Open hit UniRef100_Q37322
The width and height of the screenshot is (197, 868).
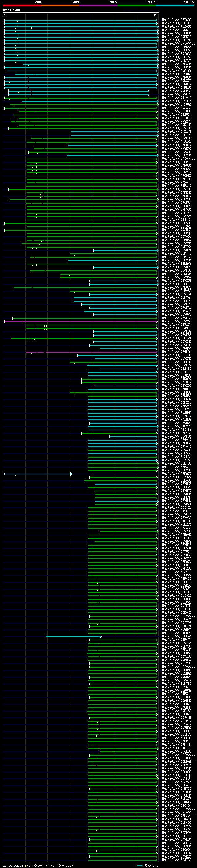[177, 477]
